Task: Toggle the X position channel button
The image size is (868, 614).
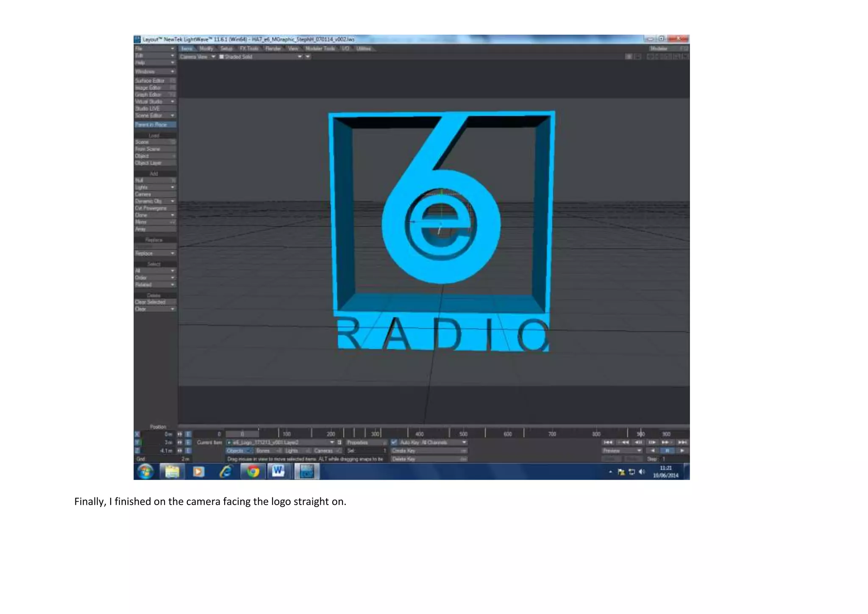Action: [x=137, y=434]
